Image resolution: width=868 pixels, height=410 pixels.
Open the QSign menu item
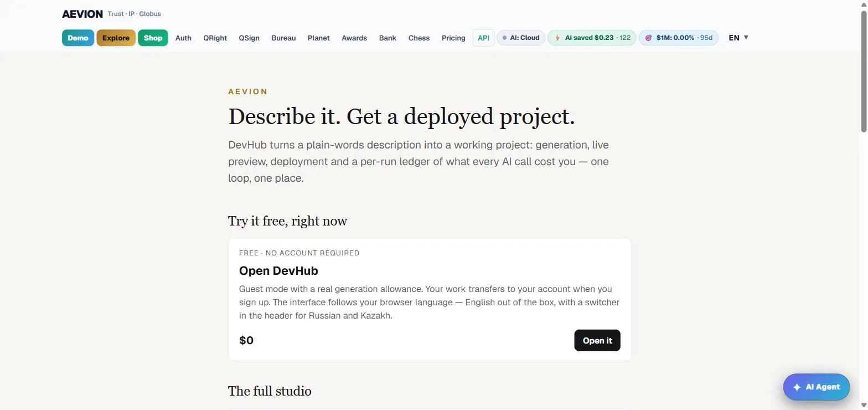[x=249, y=38]
